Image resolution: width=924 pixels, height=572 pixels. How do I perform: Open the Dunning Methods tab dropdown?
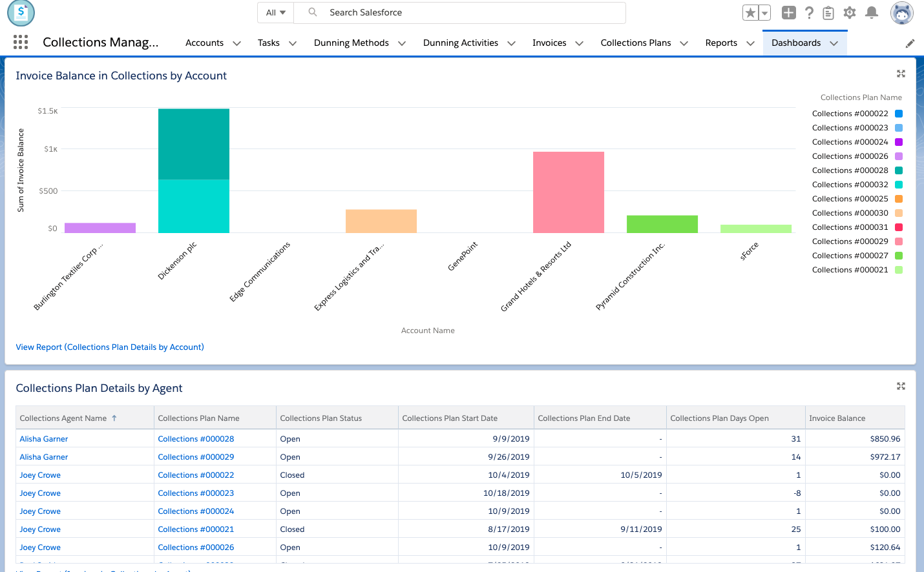coord(403,43)
